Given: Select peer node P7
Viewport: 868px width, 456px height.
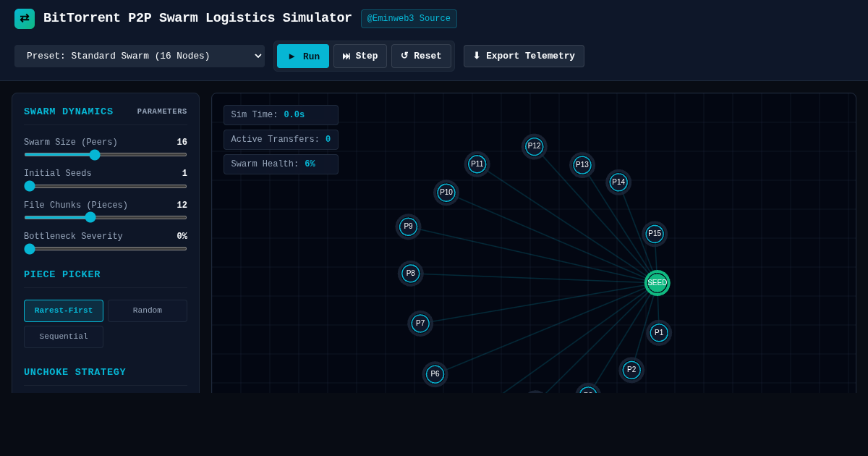Looking at the screenshot, I should (x=420, y=324).
